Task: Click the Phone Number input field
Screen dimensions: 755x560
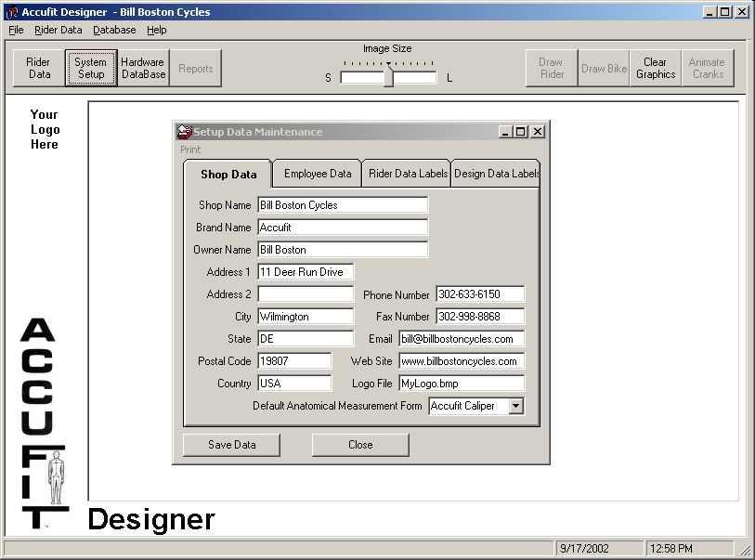Action: 480,294
